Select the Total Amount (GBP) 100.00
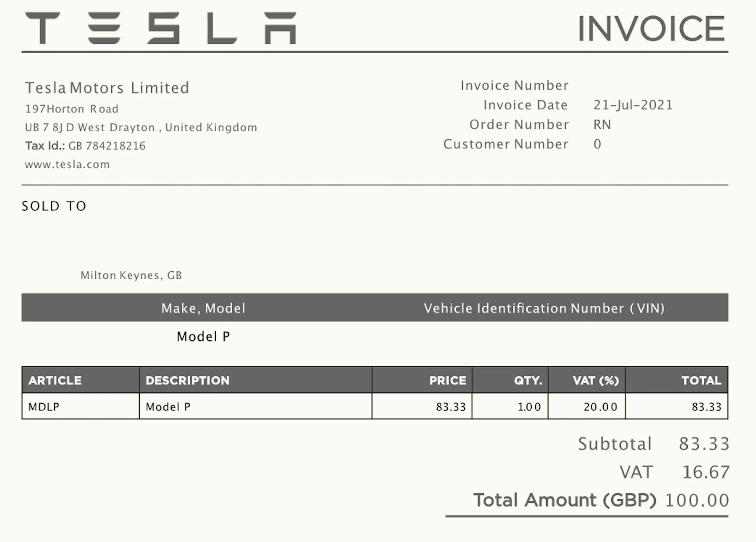This screenshot has height=542, width=756. click(x=697, y=500)
